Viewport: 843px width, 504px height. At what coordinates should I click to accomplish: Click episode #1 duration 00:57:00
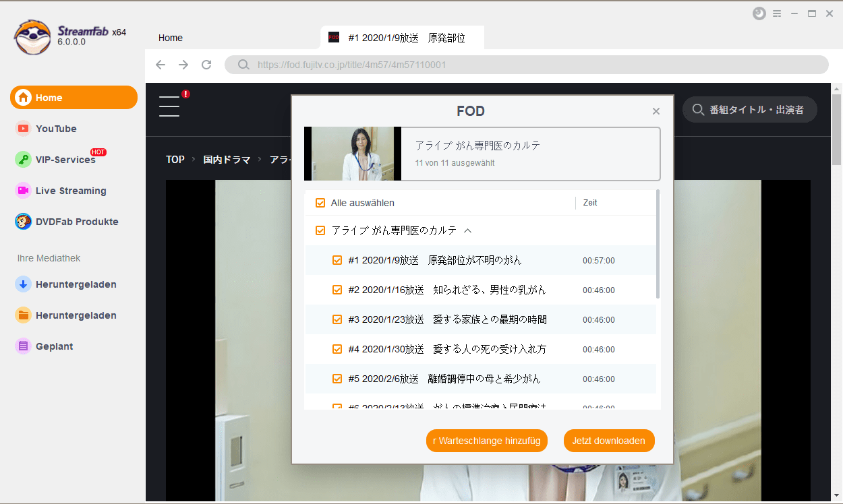(x=599, y=261)
